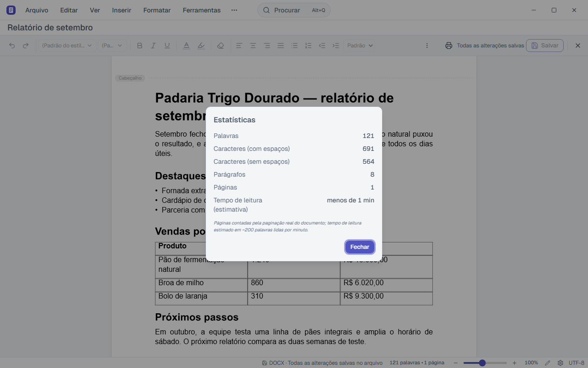Click the Bolo de laranja cell
Image resolution: width=588 pixels, height=368 pixels.
pos(201,298)
